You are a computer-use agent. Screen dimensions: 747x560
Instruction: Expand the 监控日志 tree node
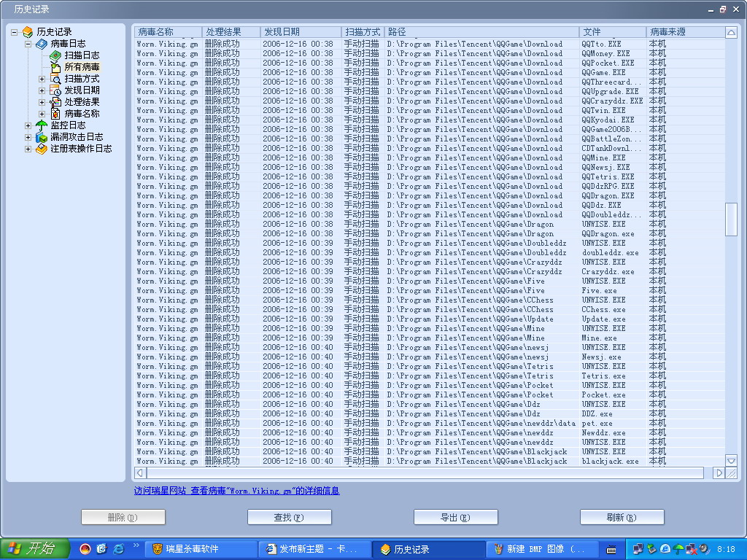(x=28, y=125)
